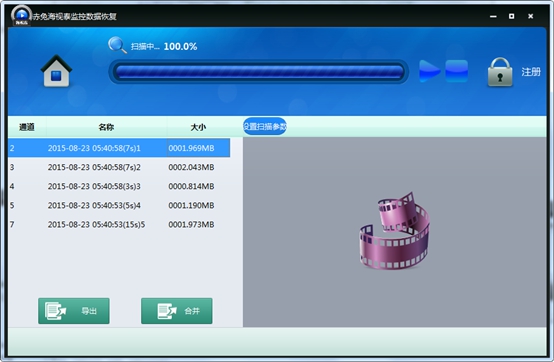
Task: Select row 2015-08-23 05:40:58(7s)1
Action: click(119, 148)
